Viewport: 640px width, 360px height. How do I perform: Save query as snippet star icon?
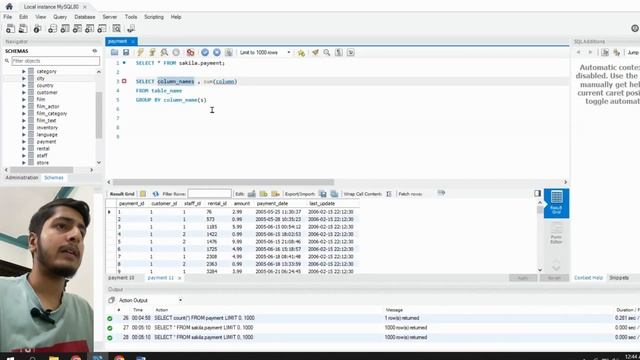(301, 52)
